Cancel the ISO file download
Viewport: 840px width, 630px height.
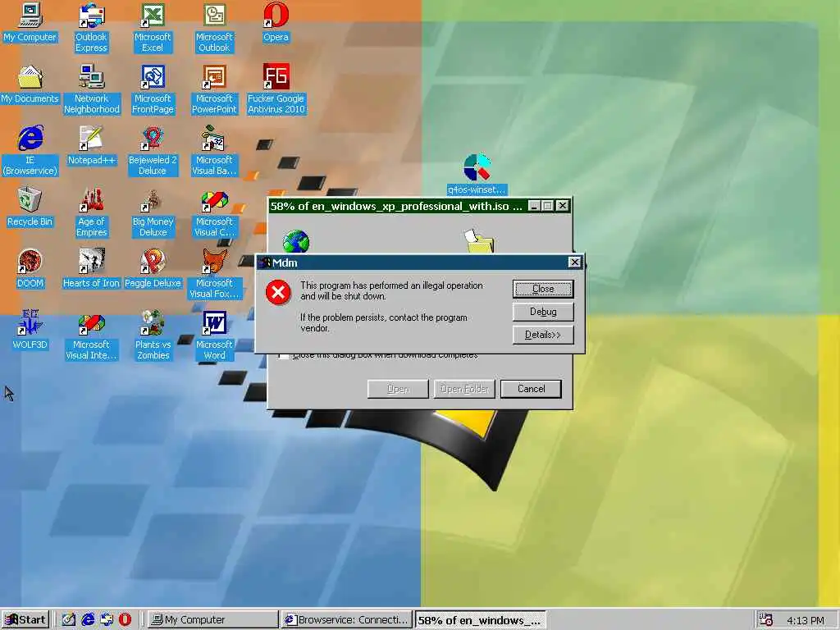tap(531, 389)
